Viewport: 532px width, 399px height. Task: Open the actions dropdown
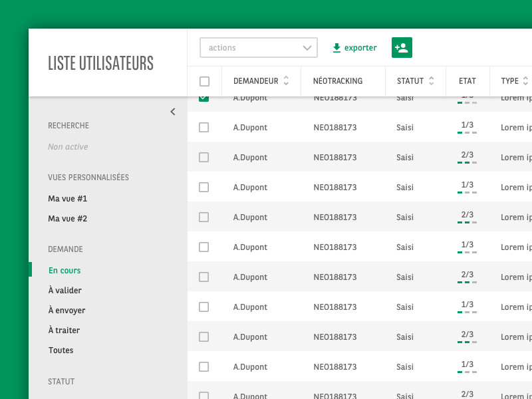(x=259, y=48)
